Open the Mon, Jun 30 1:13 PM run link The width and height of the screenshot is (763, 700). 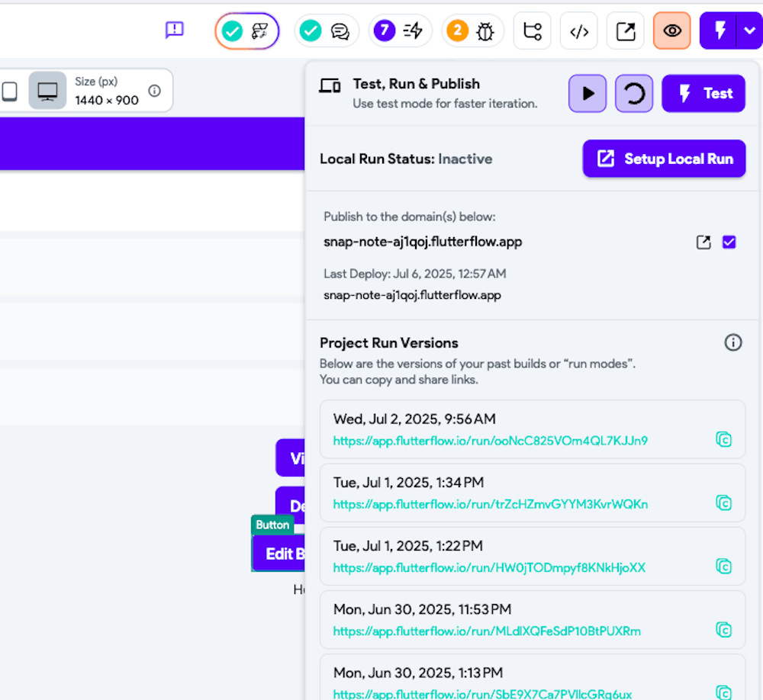point(482,694)
